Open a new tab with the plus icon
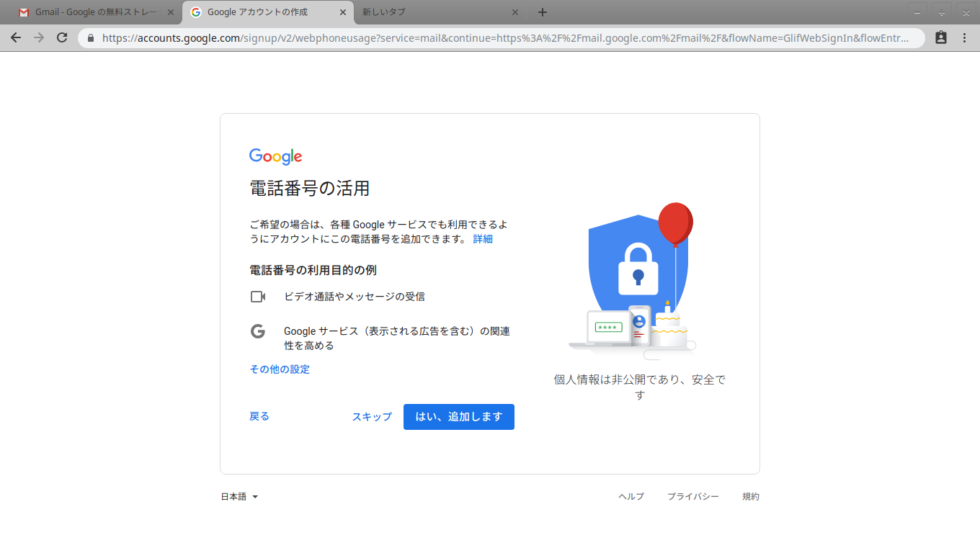The width and height of the screenshot is (980, 535). pos(543,12)
